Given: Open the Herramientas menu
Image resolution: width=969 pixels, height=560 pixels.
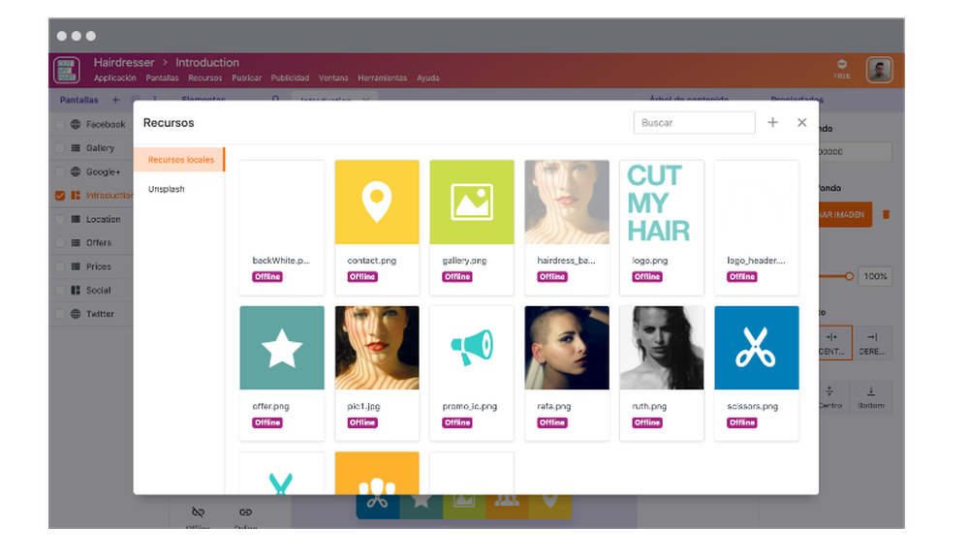Looking at the screenshot, I should 383,78.
